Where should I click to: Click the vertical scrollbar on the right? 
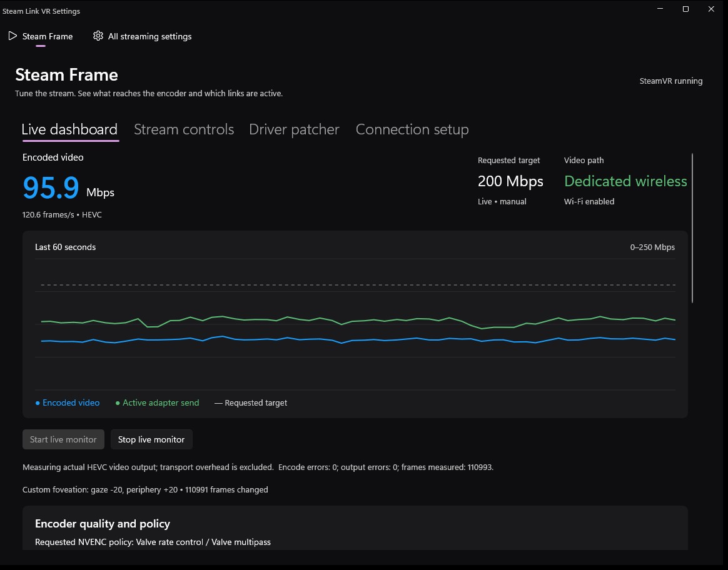click(692, 228)
